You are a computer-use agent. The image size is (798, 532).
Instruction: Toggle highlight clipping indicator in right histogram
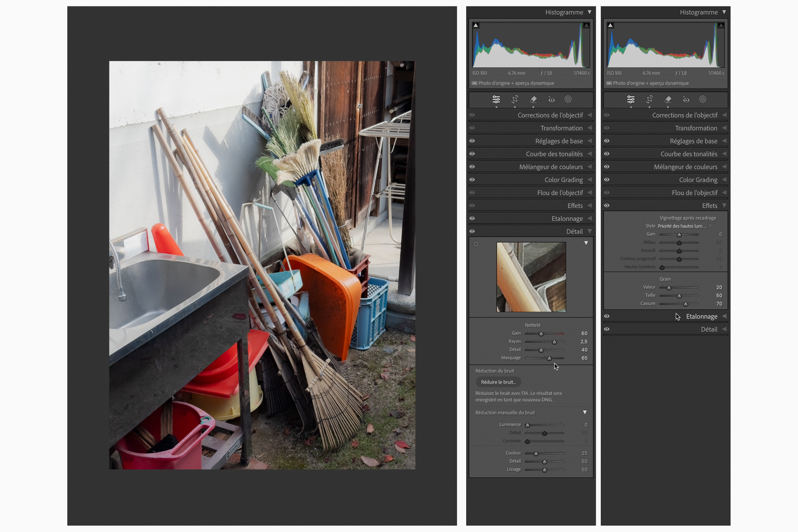[721, 25]
